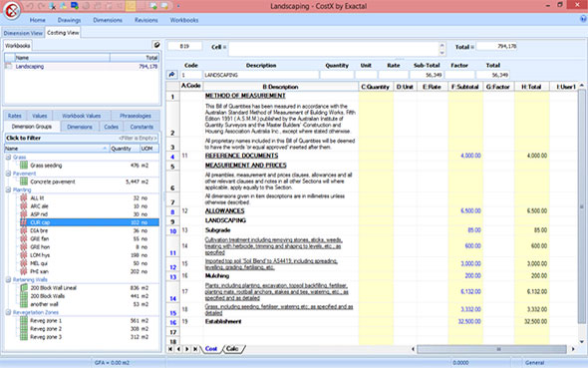Click scroll left arrow of horizontal scrollbar
The height and width of the screenshot is (368, 588).
413,349
